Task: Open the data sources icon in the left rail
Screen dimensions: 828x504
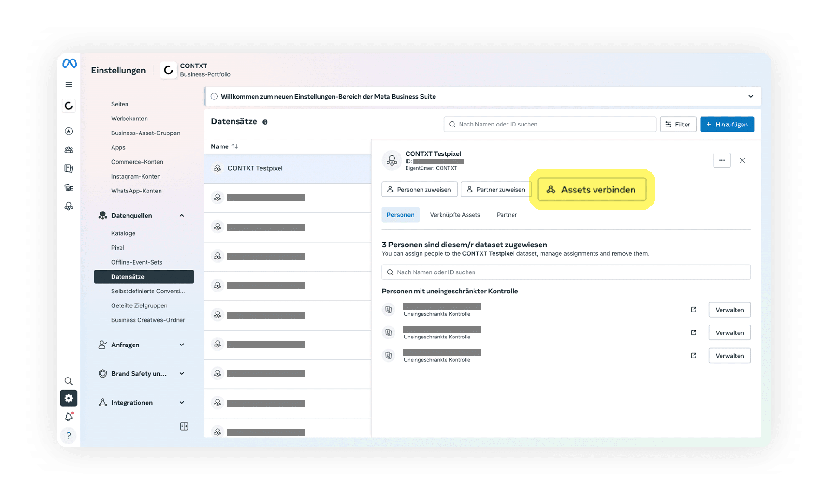Action: (x=69, y=206)
